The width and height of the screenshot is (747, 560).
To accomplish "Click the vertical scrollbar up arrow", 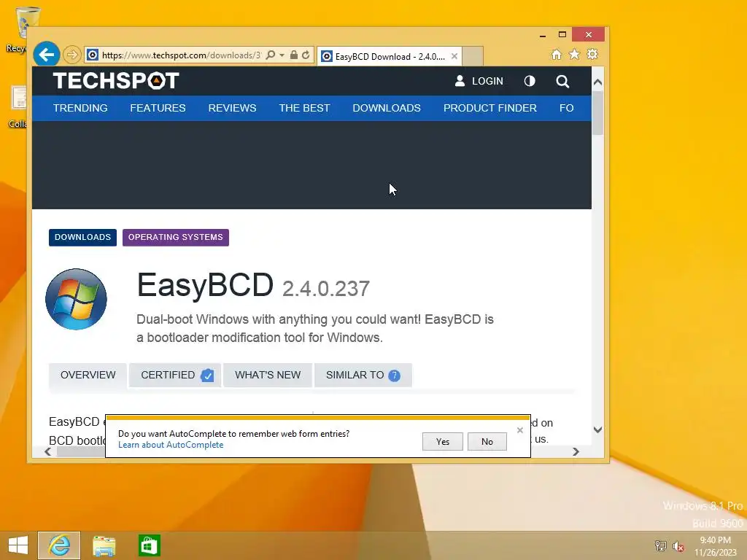I will tap(598, 82).
